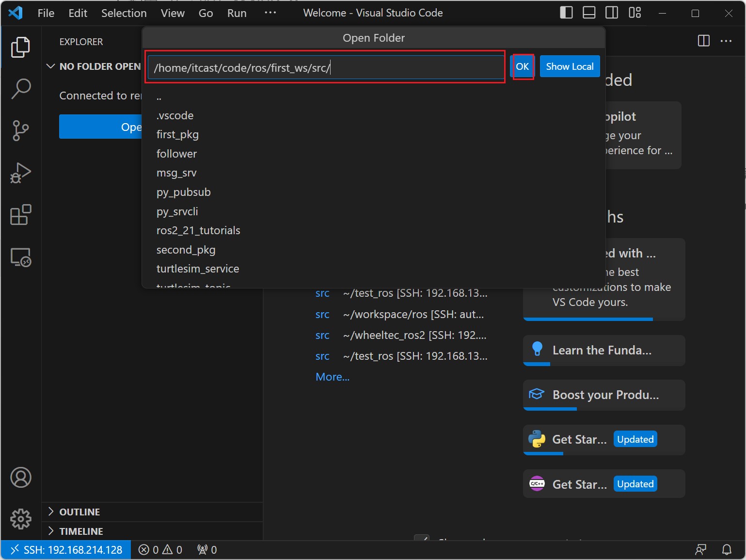Click the notifications bell in status bar
The width and height of the screenshot is (746, 560).
click(x=727, y=549)
